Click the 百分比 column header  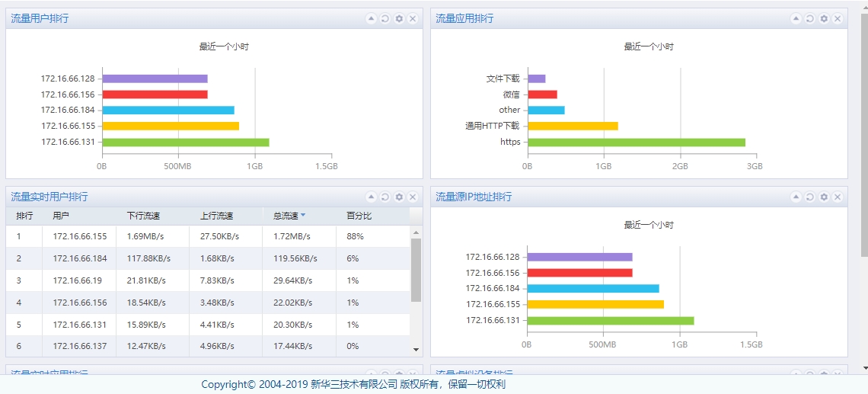click(x=359, y=216)
